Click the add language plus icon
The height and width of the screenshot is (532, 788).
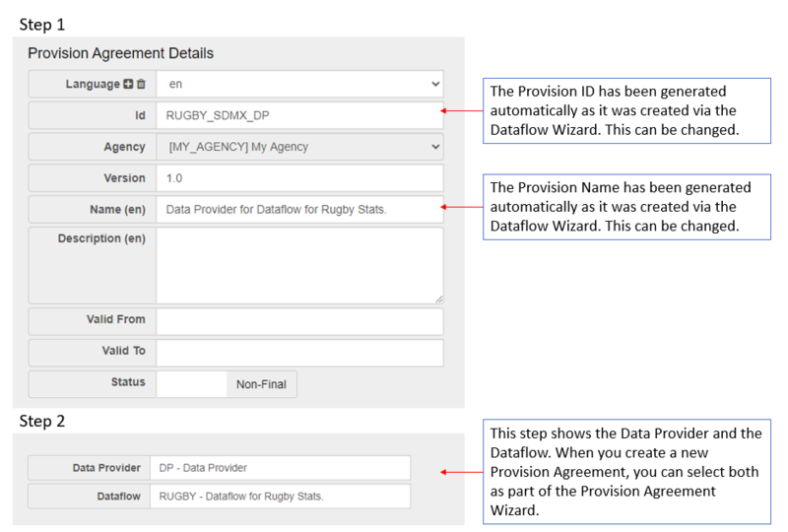point(128,85)
